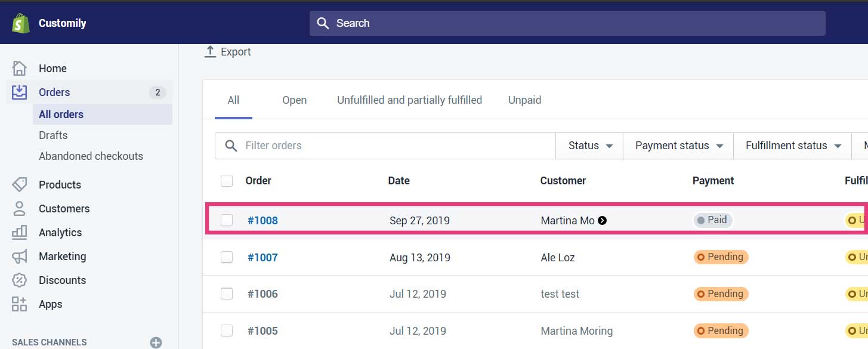Click the Marketing megaphone icon

(20, 256)
